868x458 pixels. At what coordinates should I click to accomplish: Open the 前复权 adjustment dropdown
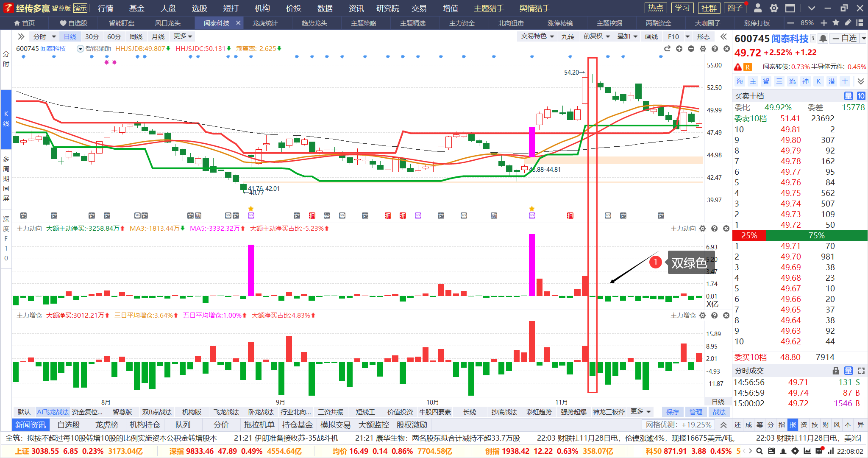(597, 36)
